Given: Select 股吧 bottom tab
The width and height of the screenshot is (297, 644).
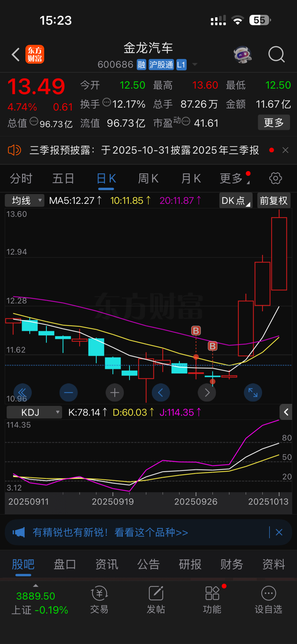Looking at the screenshot, I should pyautogui.click(x=23, y=564).
